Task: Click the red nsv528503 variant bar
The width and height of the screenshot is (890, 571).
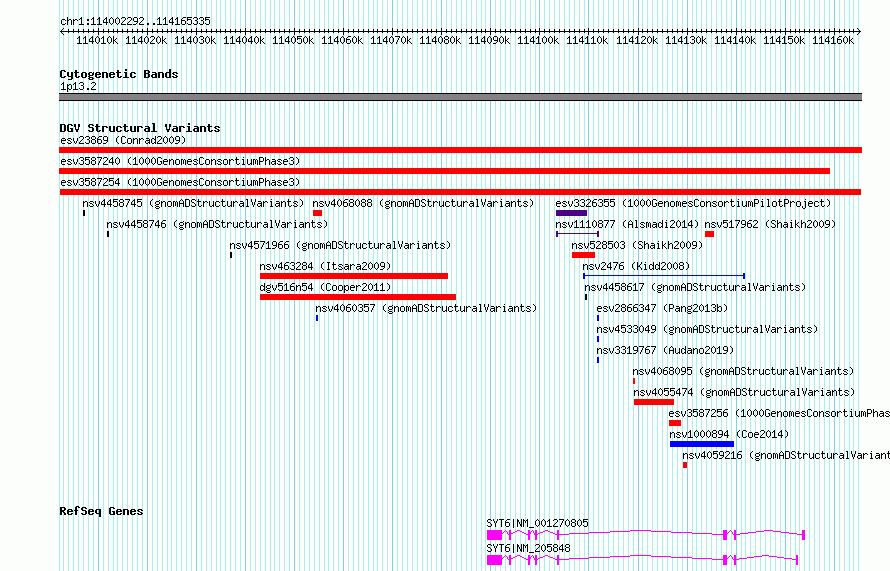Action: [583, 255]
